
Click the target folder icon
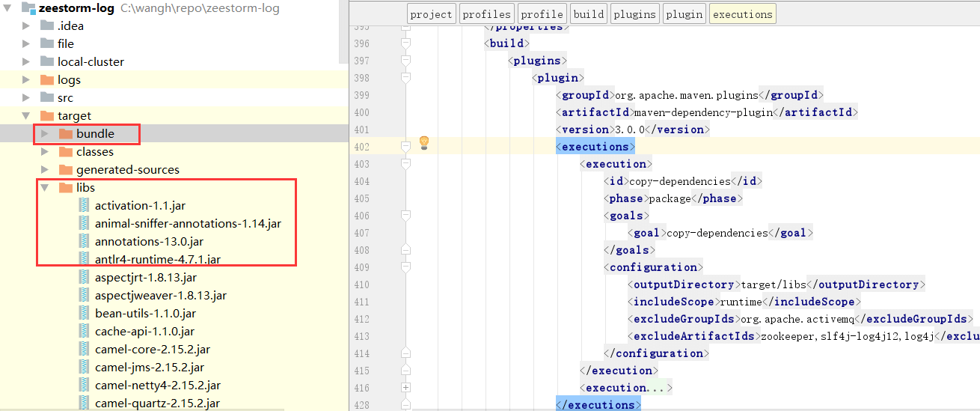47,115
